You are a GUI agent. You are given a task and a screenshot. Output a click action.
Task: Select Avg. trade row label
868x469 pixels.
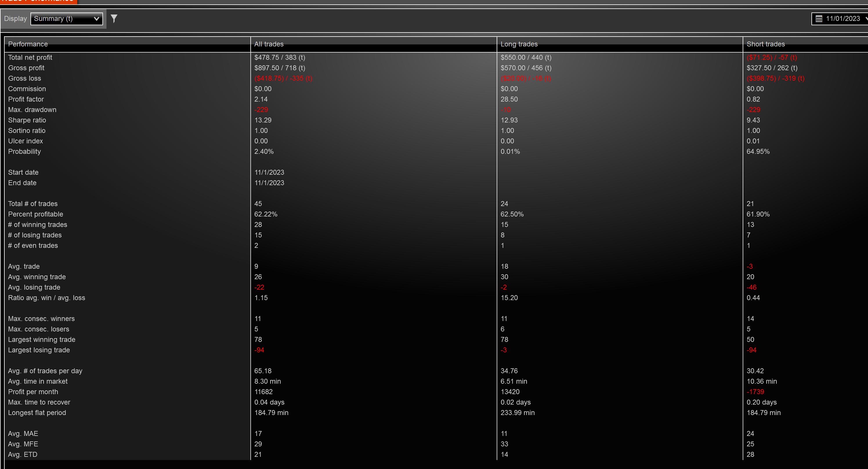23,266
